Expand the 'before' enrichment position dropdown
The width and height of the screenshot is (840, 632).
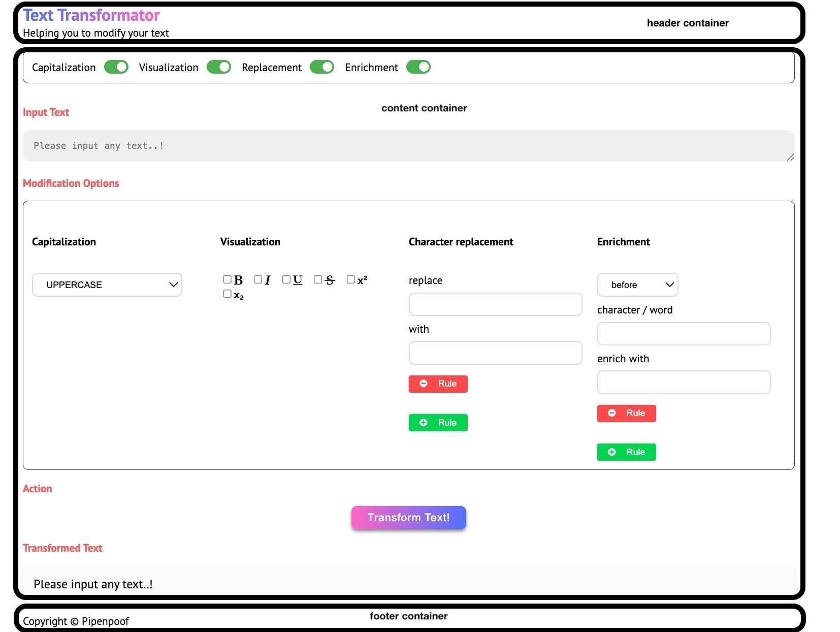pos(637,285)
